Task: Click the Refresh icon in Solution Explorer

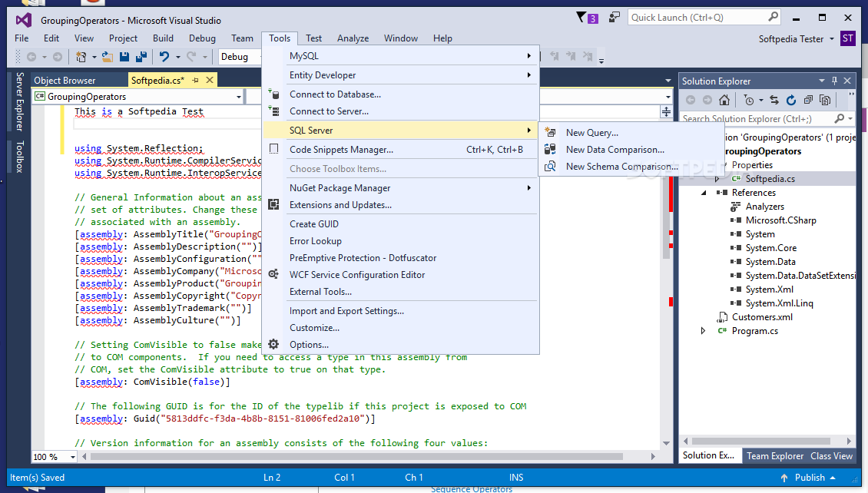Action: [x=791, y=100]
